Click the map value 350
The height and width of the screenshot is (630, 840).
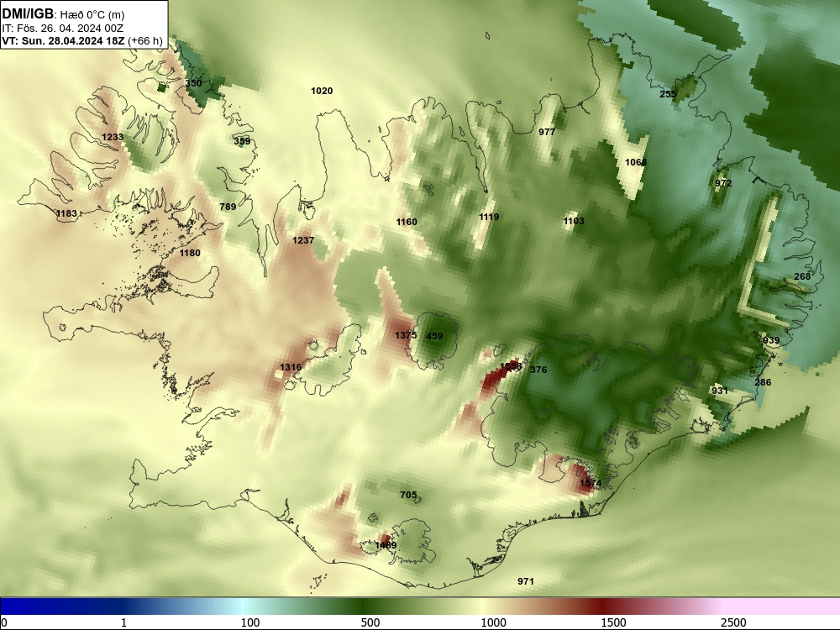193,83
